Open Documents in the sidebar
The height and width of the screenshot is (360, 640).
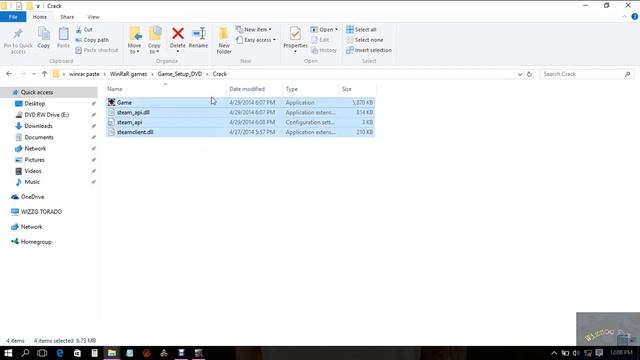(39, 137)
